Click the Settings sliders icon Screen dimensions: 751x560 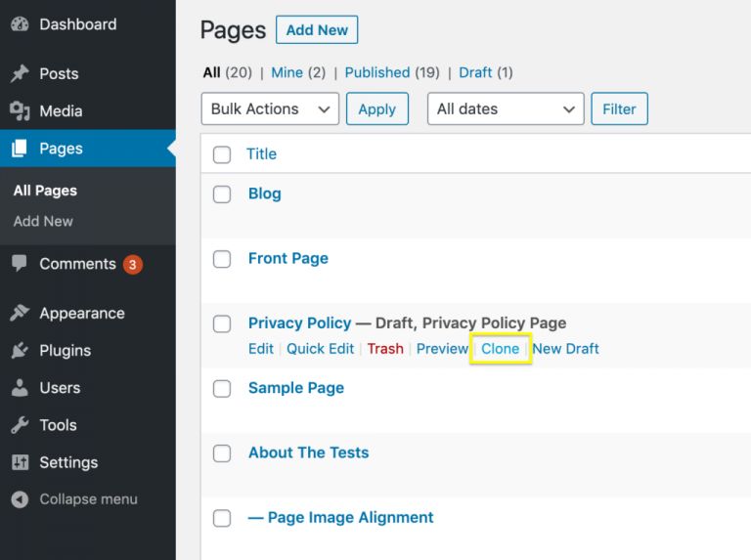pos(20,462)
